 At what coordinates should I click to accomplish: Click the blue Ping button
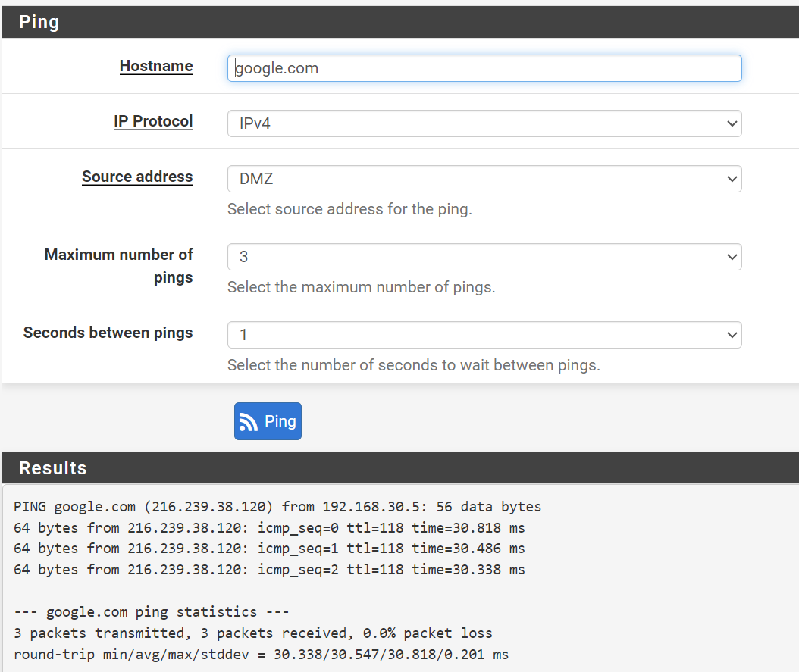point(268,421)
